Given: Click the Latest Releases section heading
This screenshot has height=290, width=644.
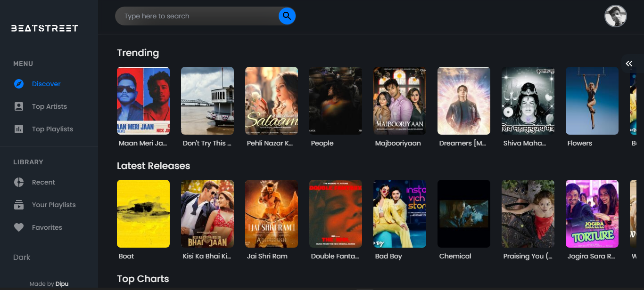Looking at the screenshot, I should coord(154,166).
